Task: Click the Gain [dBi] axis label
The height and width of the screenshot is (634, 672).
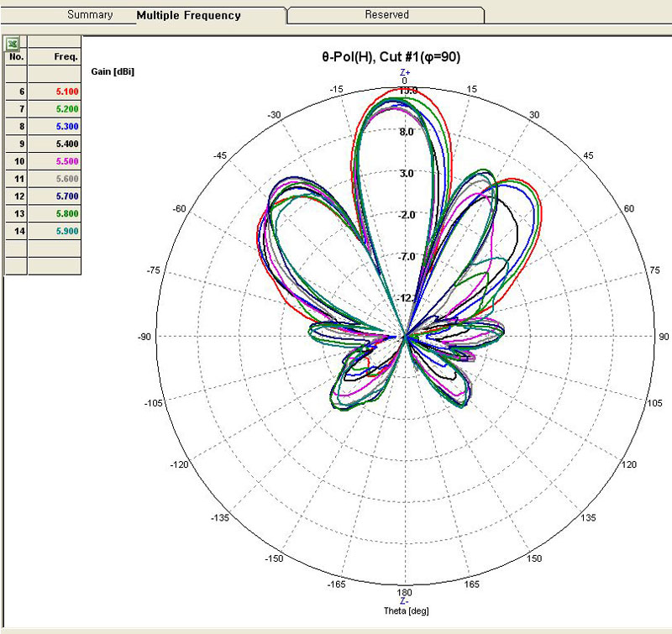Action: tap(113, 72)
